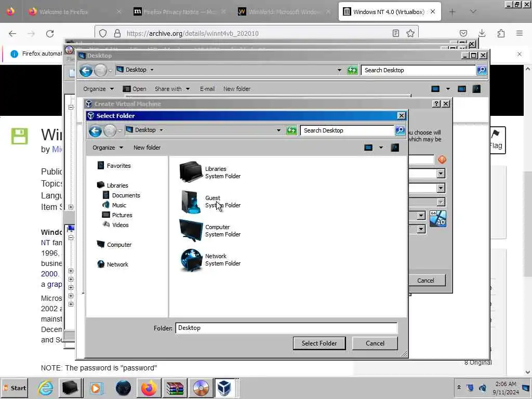Click New folder in Desktop explorer toolbar
This screenshot has width=532, height=399.
tap(237, 89)
